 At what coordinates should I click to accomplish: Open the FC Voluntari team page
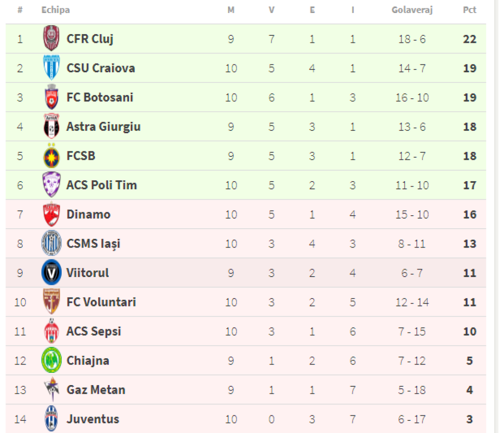click(101, 302)
